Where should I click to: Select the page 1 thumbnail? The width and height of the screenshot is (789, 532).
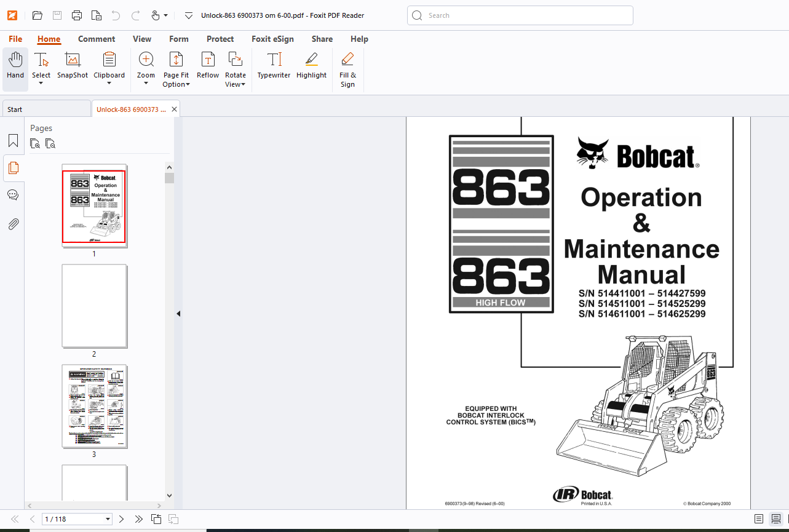point(94,206)
